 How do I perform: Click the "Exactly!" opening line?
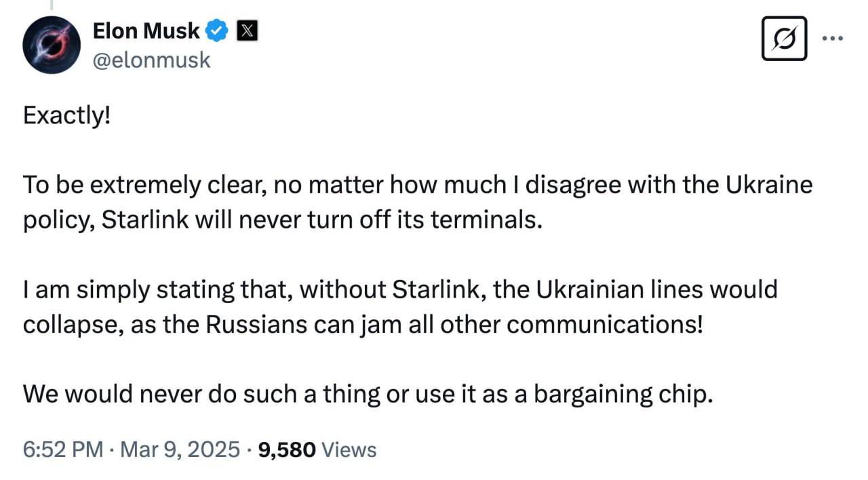[66, 116]
